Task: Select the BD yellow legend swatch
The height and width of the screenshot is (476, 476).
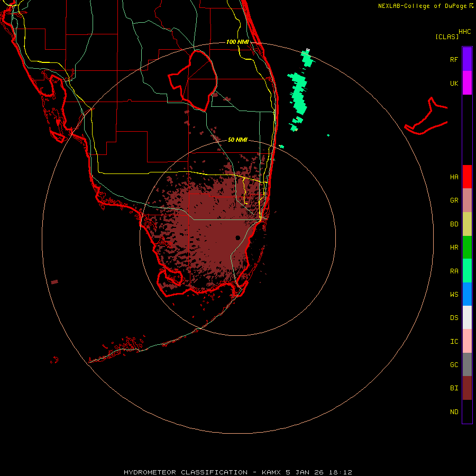Action: coord(467,224)
